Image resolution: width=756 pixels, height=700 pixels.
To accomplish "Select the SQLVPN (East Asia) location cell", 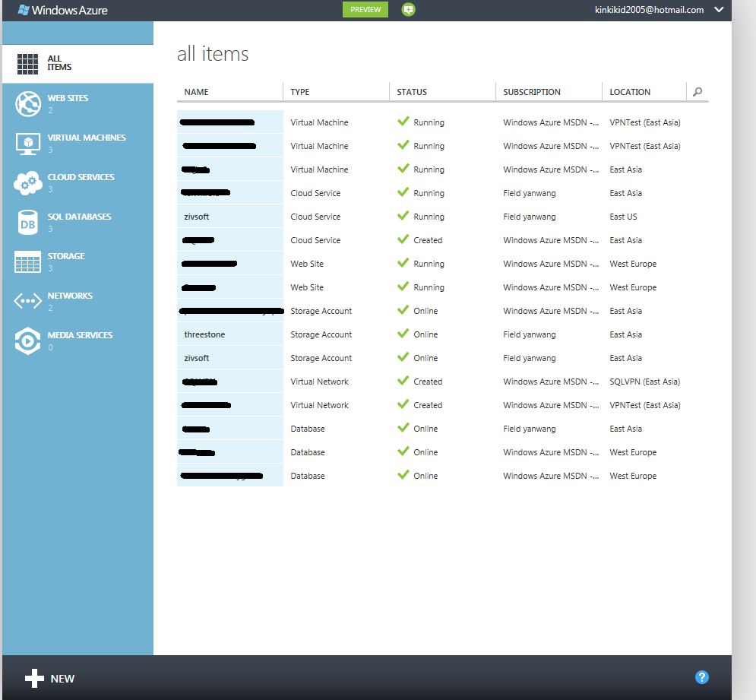I will tap(644, 382).
